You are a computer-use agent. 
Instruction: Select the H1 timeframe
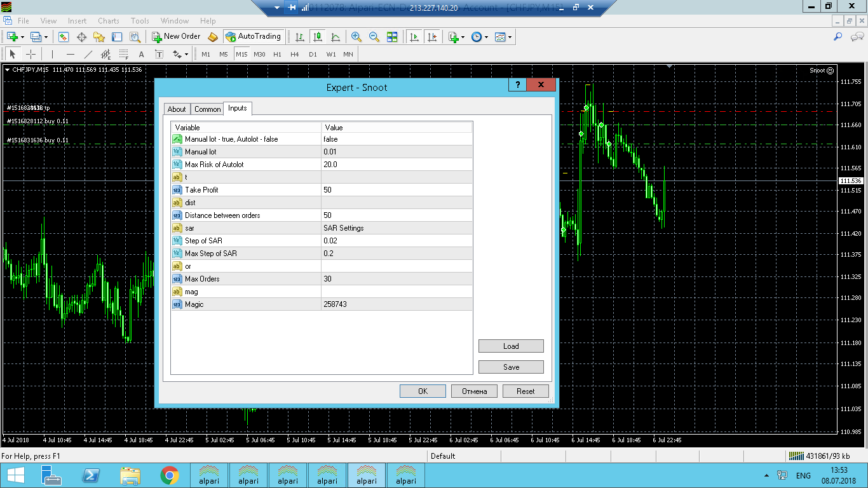[x=277, y=54]
